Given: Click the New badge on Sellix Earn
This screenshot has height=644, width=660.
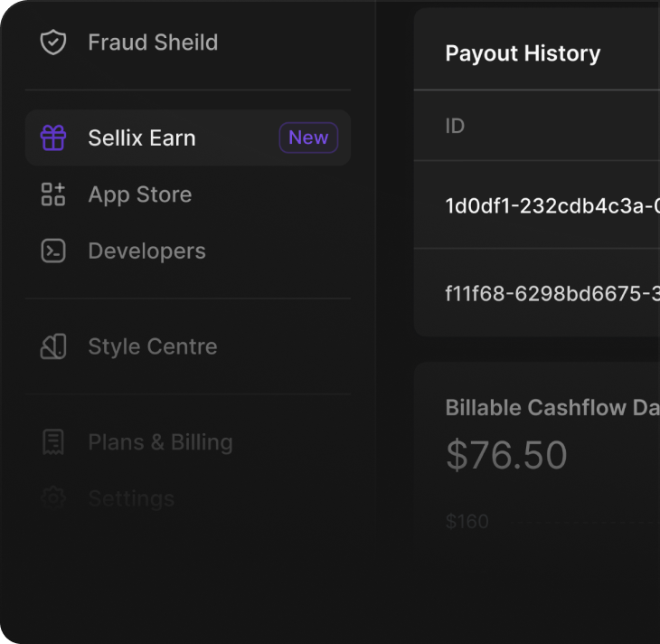Looking at the screenshot, I should (308, 138).
